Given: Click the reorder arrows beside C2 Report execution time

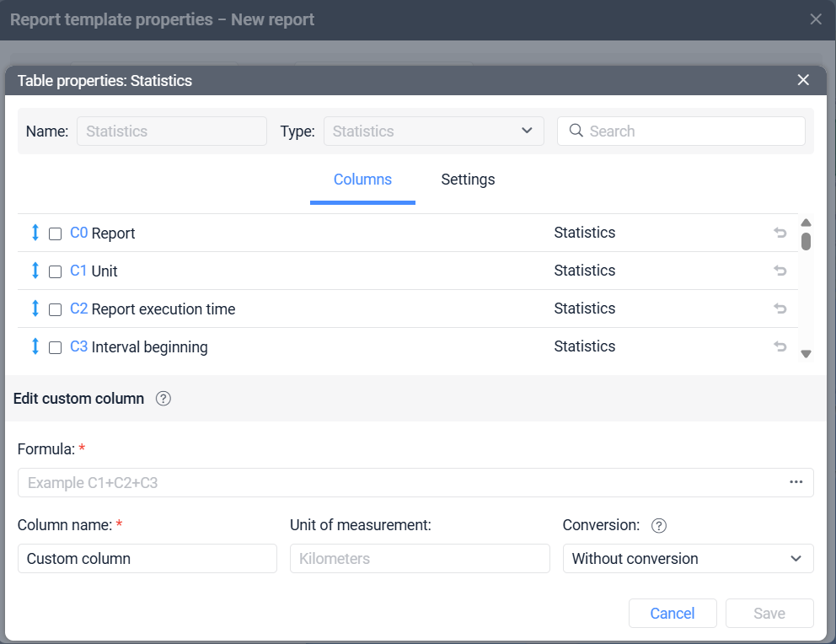Looking at the screenshot, I should pos(35,309).
